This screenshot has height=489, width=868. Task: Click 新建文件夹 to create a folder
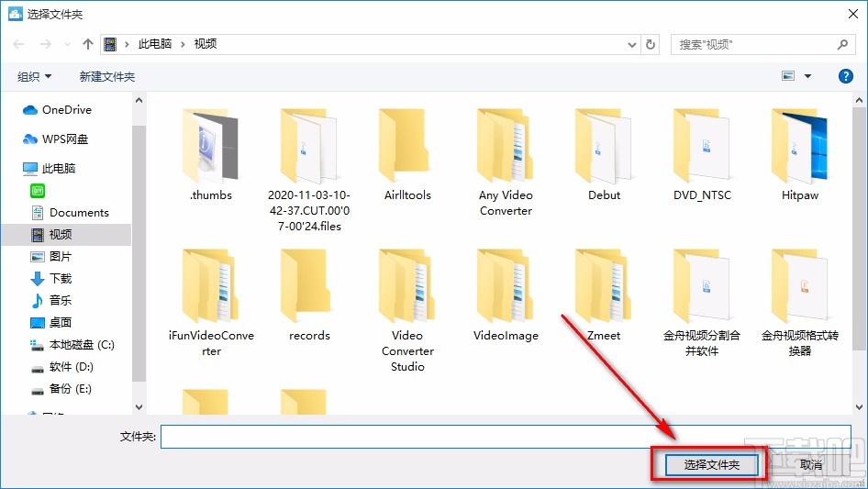(x=106, y=76)
